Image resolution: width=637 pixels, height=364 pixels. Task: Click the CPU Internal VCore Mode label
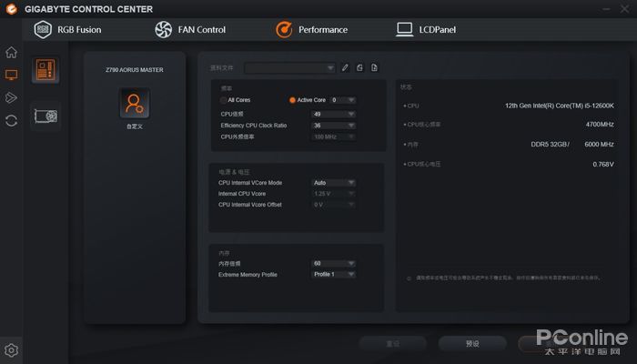coord(250,183)
